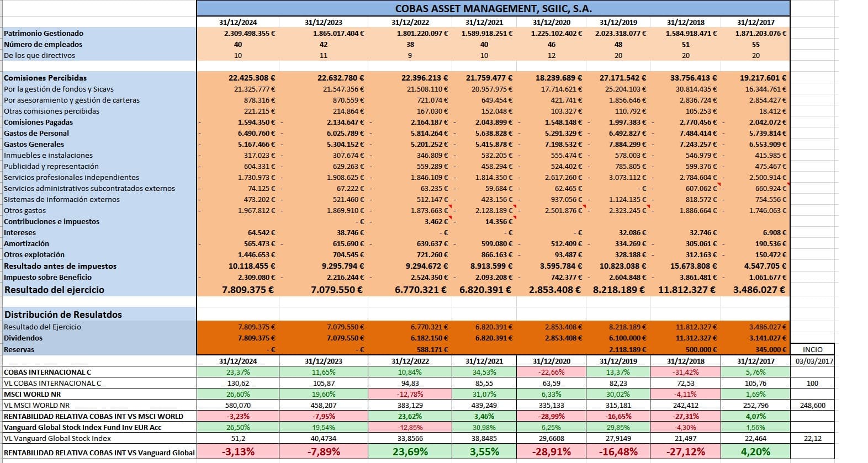This screenshot has height=463, width=868.
Task: Select the Amortización row label
Action: 27,244
